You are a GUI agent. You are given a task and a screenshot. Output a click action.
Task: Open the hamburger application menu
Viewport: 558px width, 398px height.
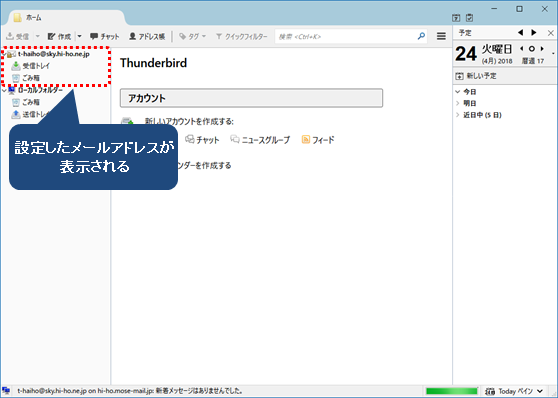pos(441,36)
